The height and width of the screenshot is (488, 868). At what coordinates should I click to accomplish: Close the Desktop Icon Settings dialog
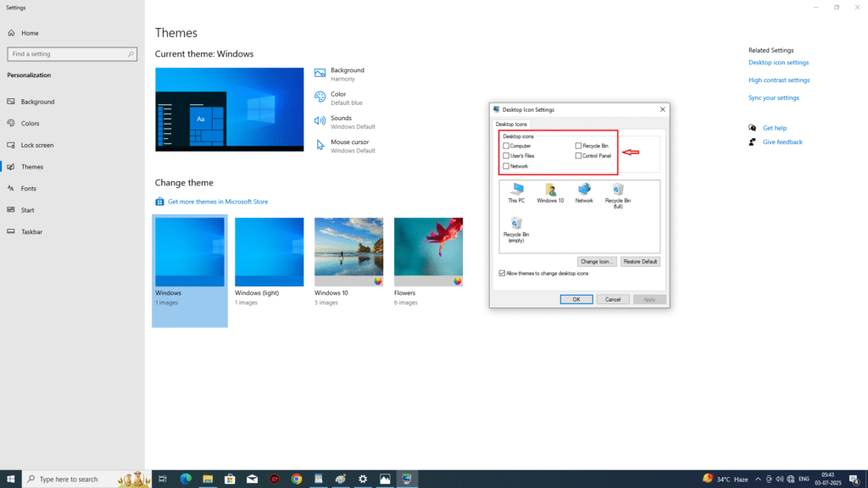point(662,109)
